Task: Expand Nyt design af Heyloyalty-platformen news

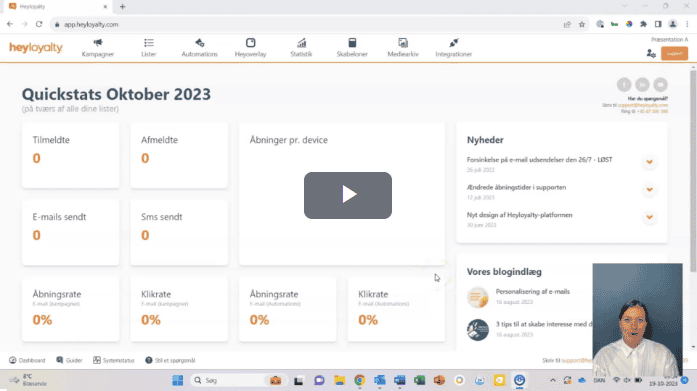Action: point(649,217)
